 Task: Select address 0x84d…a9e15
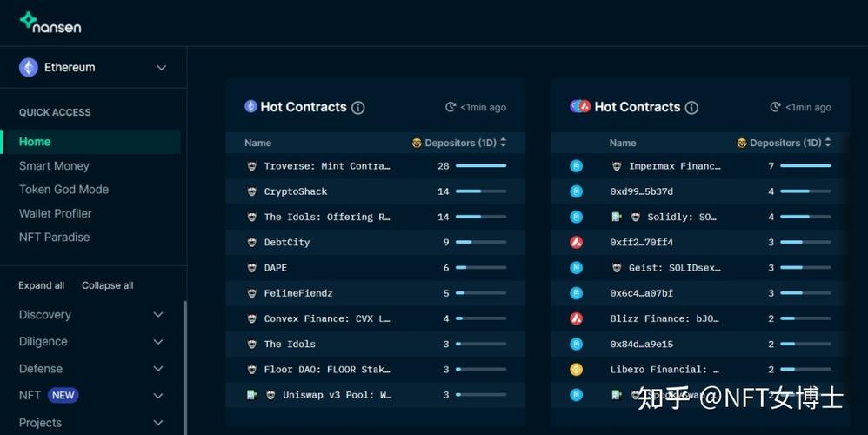click(x=642, y=345)
